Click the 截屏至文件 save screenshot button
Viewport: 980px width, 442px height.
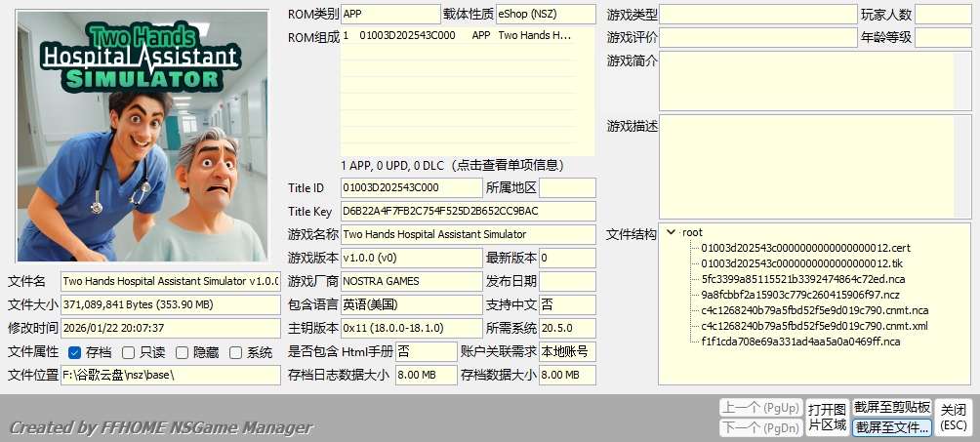point(891,427)
